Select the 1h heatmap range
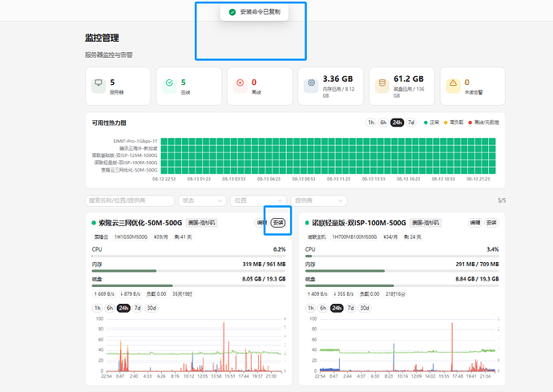The width and height of the screenshot is (553, 392). click(371, 123)
